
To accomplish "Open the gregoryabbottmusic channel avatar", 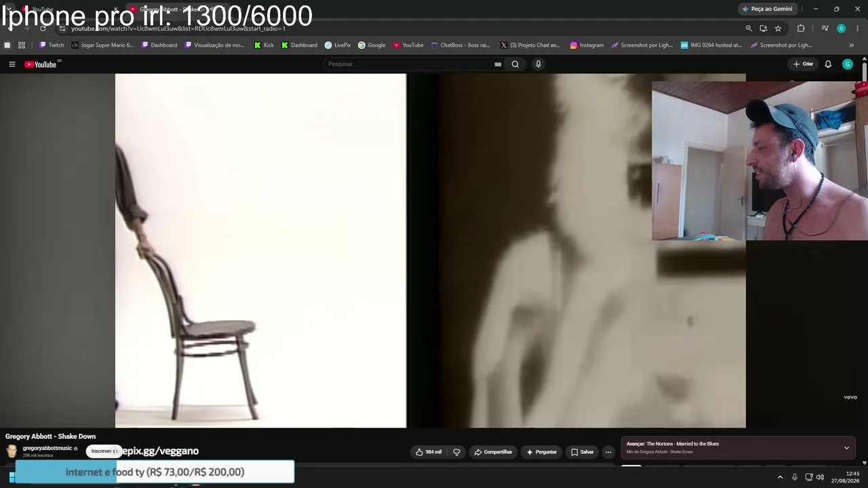I will (12, 451).
